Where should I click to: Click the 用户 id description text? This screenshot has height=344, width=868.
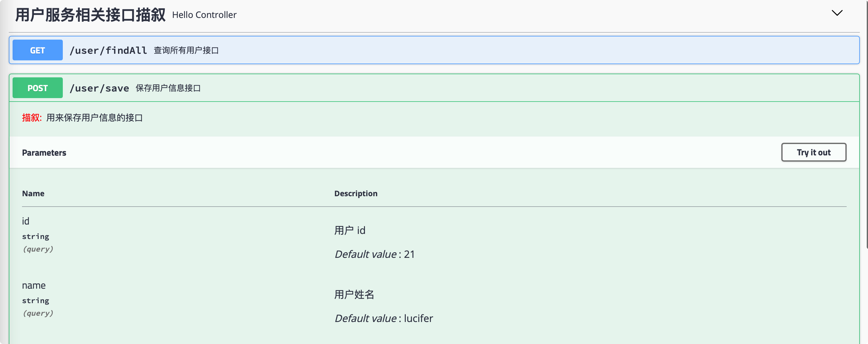(350, 230)
